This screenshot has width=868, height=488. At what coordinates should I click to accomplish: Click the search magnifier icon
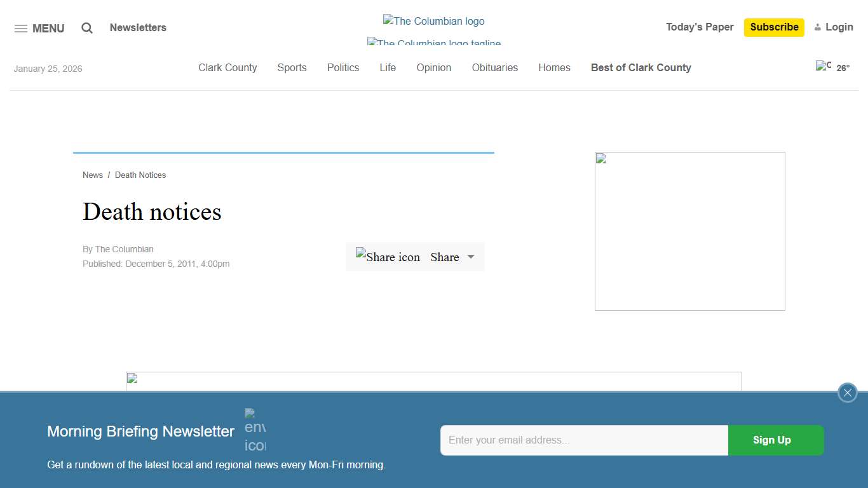click(87, 28)
